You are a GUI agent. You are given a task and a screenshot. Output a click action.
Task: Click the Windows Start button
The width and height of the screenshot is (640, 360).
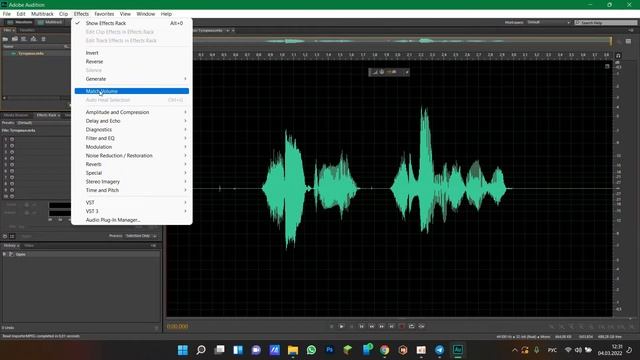182,350
